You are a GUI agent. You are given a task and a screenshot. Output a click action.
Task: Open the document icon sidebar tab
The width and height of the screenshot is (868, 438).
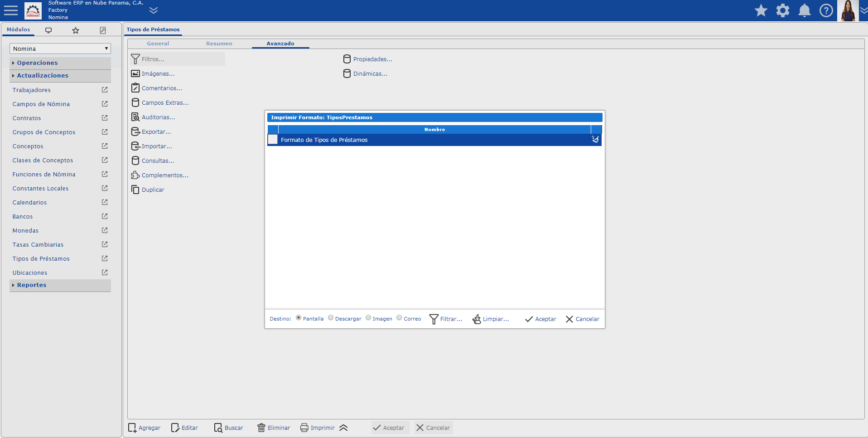pos(103,30)
